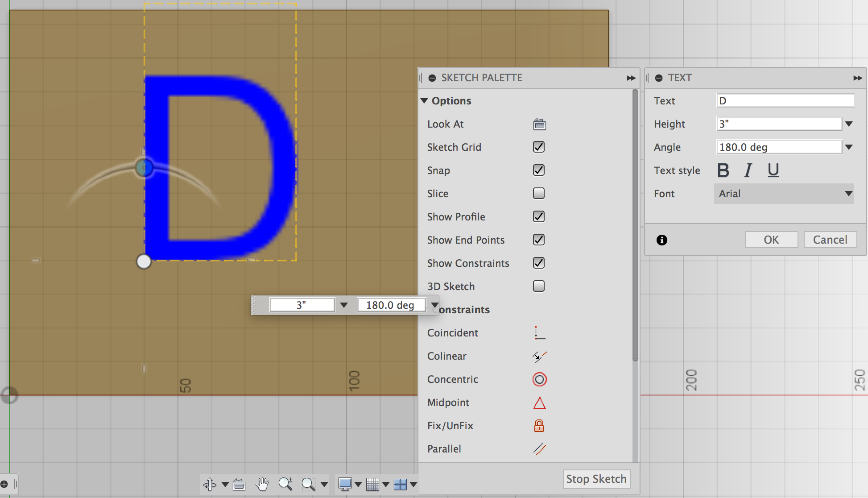The width and height of the screenshot is (868, 498).
Task: Toggle Italic text style
Action: [748, 170]
